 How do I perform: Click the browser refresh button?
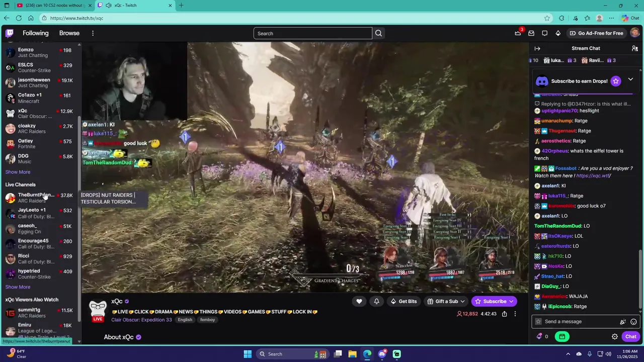pyautogui.click(x=19, y=18)
